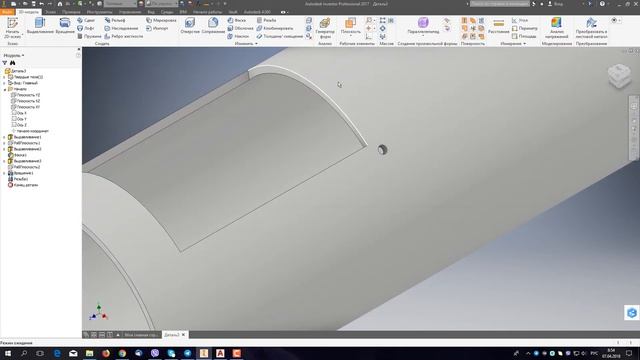Expand the Твердые тела node

[x=4, y=77]
